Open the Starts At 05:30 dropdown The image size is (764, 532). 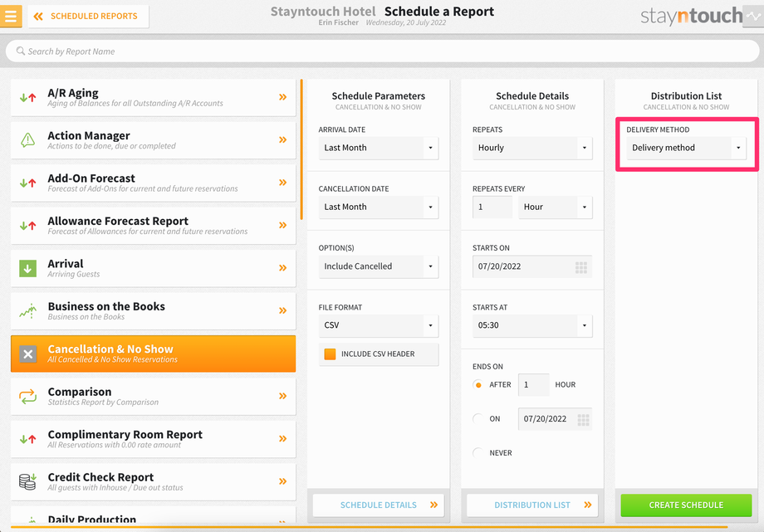[532, 325]
